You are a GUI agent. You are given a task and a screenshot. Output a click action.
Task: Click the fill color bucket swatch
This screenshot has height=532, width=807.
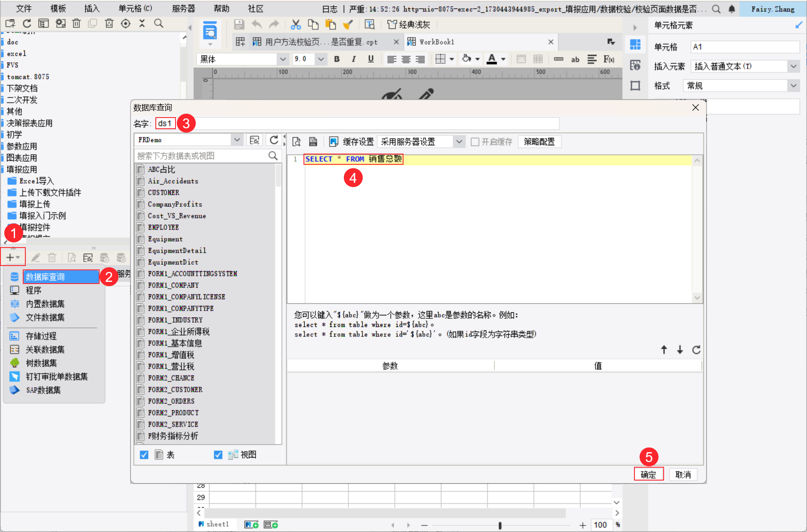[x=466, y=59]
